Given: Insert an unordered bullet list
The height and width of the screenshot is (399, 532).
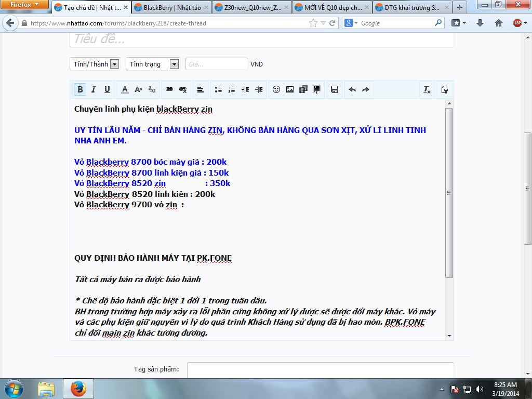Looking at the screenshot, I should (x=218, y=89).
